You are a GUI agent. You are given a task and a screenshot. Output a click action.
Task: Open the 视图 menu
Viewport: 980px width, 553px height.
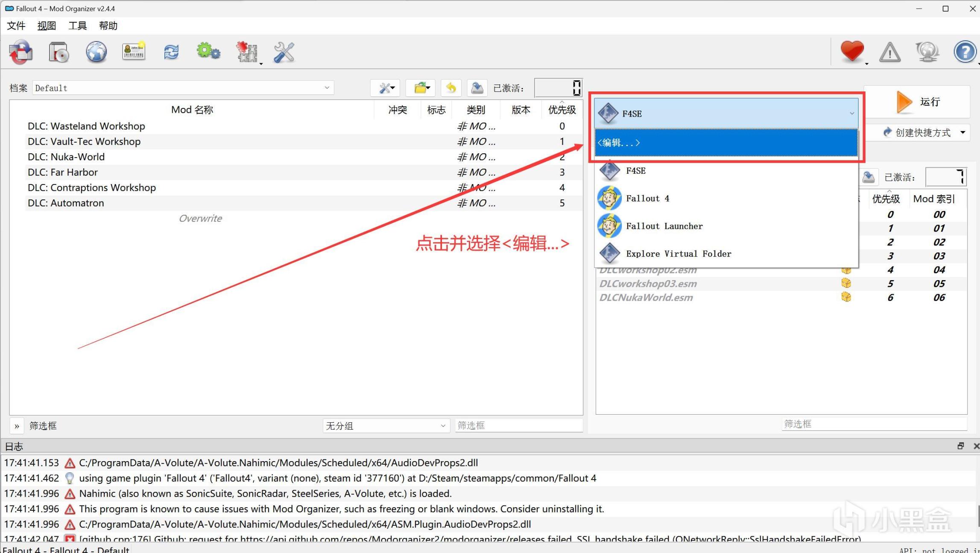point(47,26)
